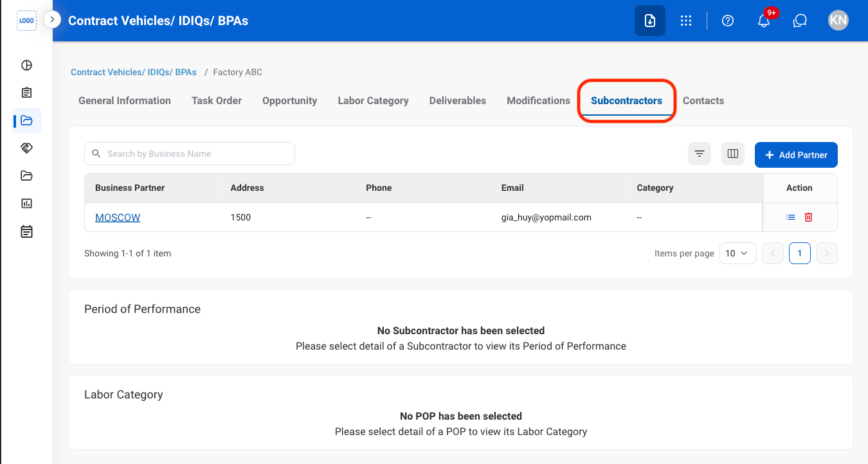Open the clipboard sidebar icon
Screen dimensions: 868x464
[x=26, y=93]
